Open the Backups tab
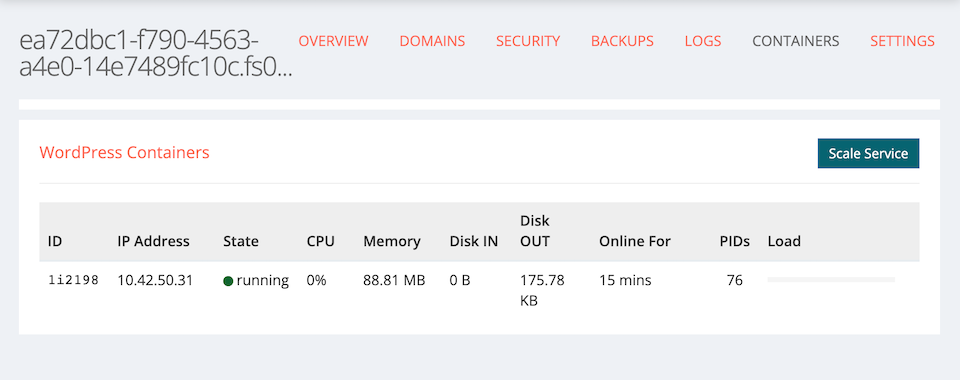Screen dimensions: 960x380 [622, 41]
